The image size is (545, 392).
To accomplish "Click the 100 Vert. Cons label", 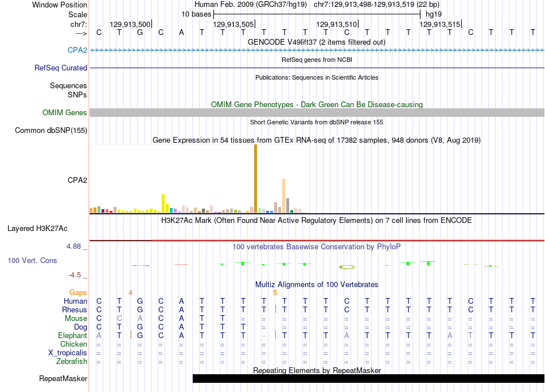I will [x=32, y=260].
